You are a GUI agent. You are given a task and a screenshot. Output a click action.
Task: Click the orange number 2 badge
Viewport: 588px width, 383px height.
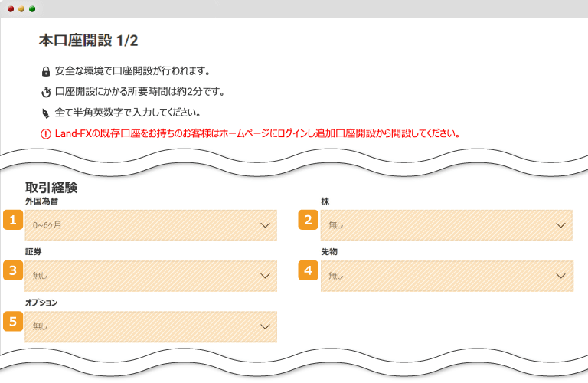[308, 221]
